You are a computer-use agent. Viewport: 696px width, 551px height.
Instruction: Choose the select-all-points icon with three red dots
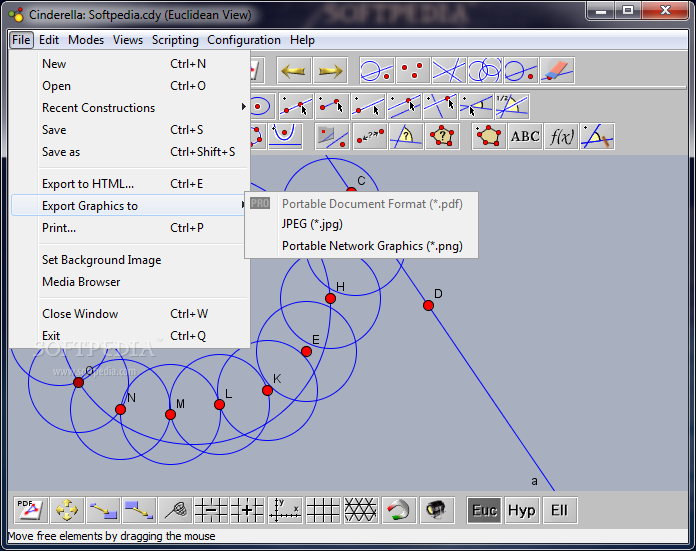tap(413, 71)
